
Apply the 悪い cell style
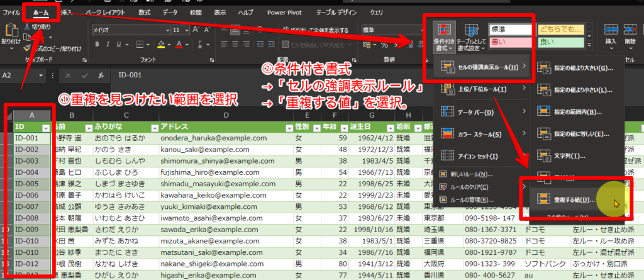pos(511,42)
